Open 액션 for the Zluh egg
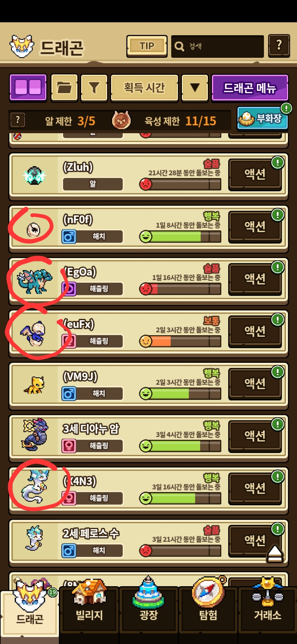Screen dimensions: 297x644 255,174
